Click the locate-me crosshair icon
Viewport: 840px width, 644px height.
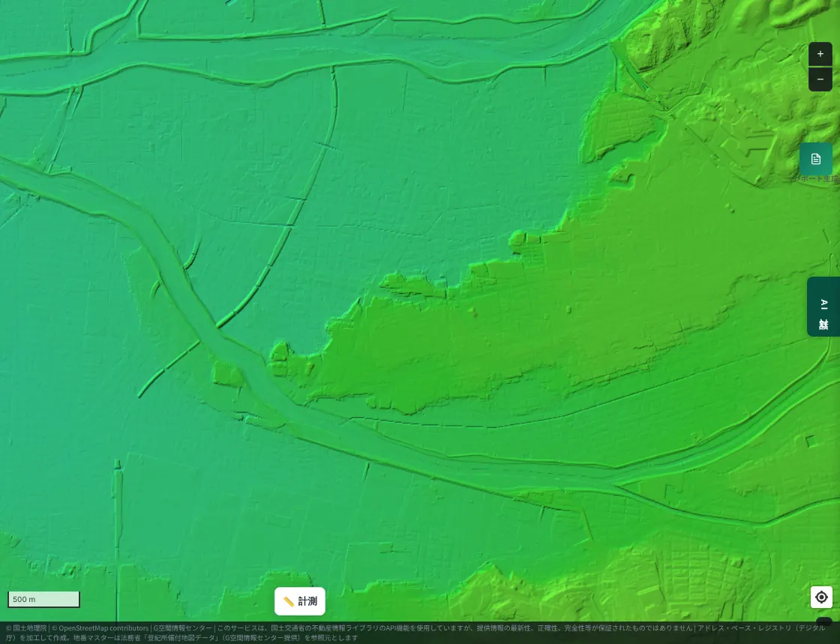coord(821,597)
